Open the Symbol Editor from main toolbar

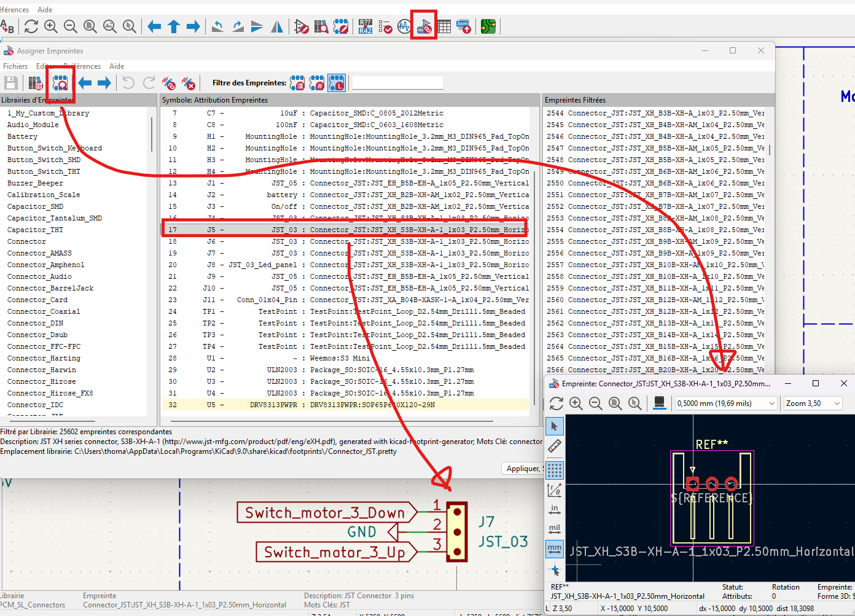coord(302,26)
